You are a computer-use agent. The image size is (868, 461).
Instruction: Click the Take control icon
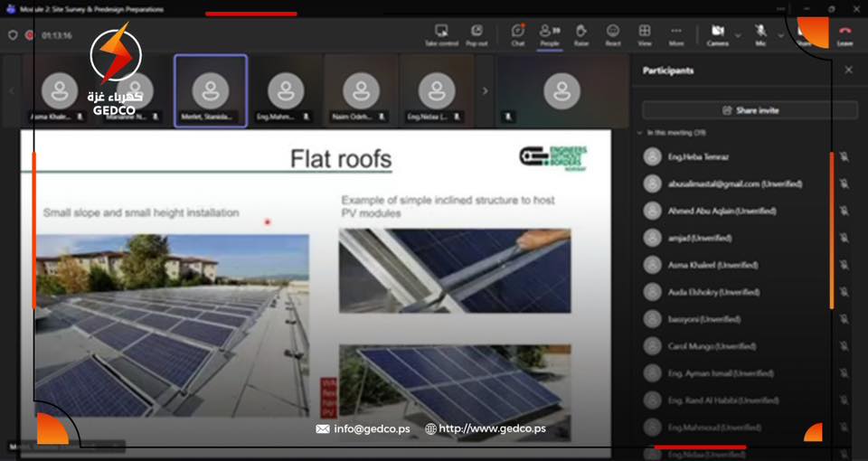point(441,33)
